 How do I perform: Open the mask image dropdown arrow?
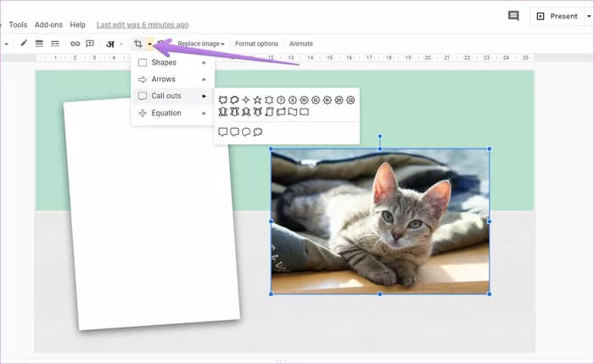[149, 43]
